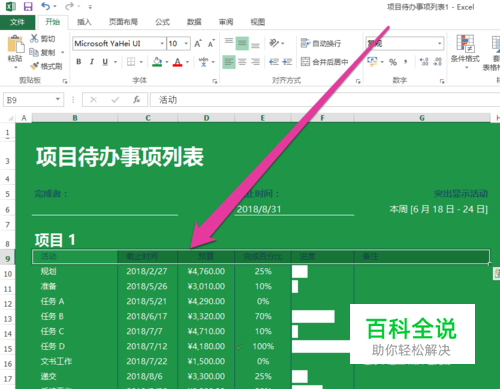Click the accounting number format icon

[372, 62]
